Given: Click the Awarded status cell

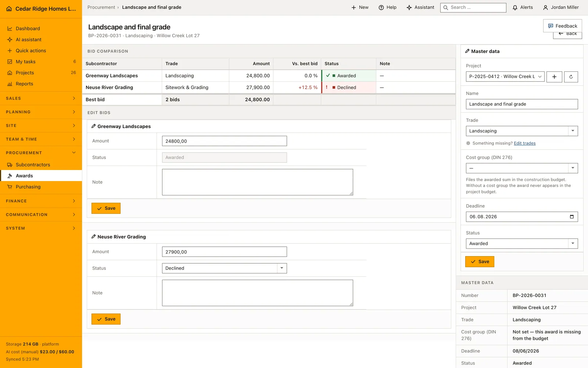Looking at the screenshot, I should tap(348, 76).
